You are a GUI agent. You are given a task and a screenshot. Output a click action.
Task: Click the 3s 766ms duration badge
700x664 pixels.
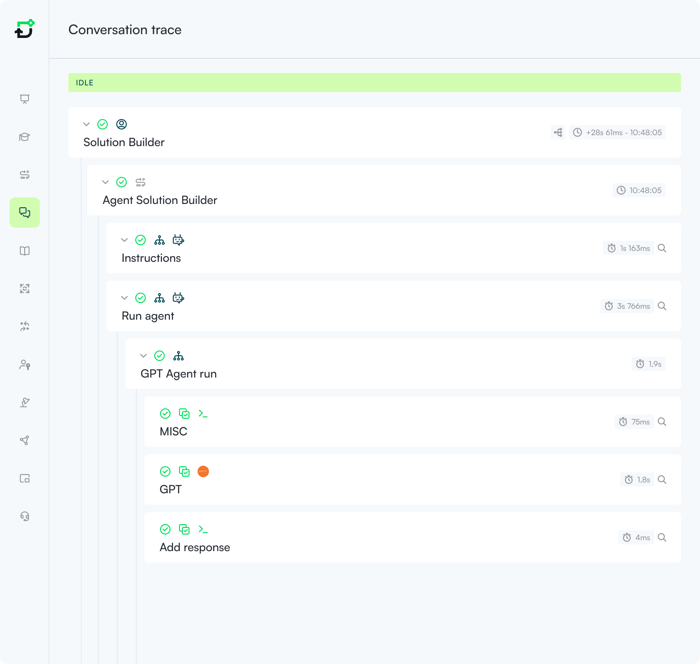(x=627, y=306)
